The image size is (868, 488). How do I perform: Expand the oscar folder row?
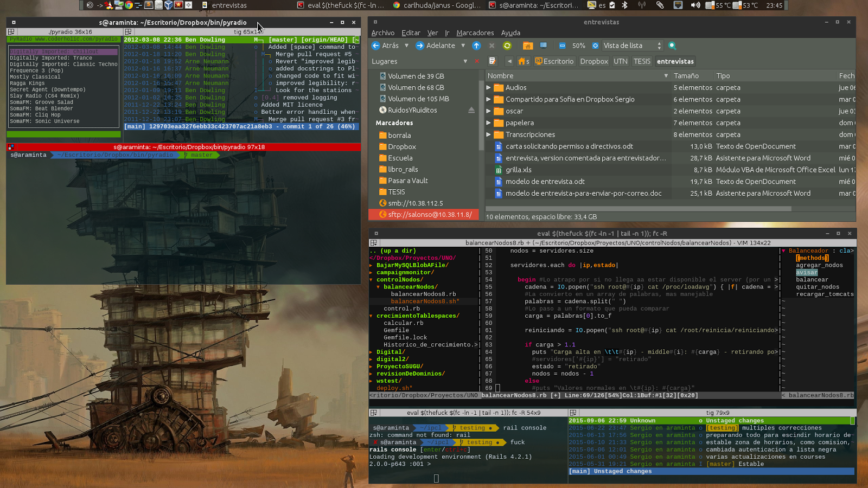coord(488,111)
